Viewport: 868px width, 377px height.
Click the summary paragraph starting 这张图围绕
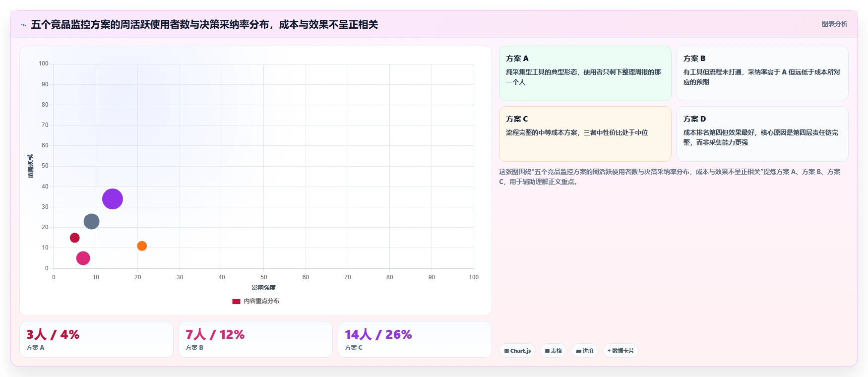pos(670,177)
